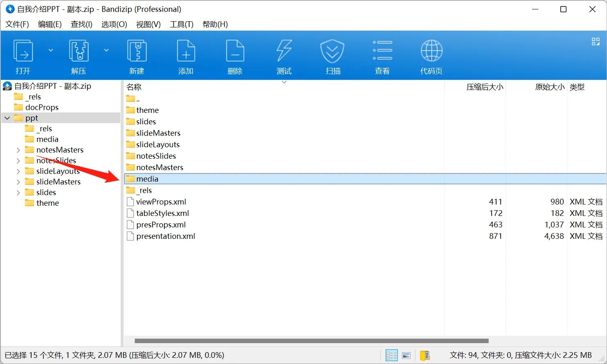Switch to details view in status bar
This screenshot has width=607, height=364.
(392, 355)
